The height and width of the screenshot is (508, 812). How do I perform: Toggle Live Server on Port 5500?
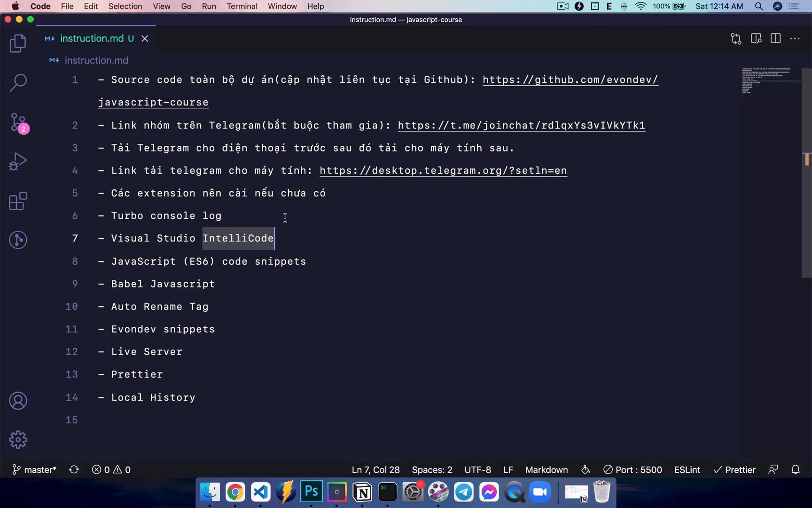(632, 470)
